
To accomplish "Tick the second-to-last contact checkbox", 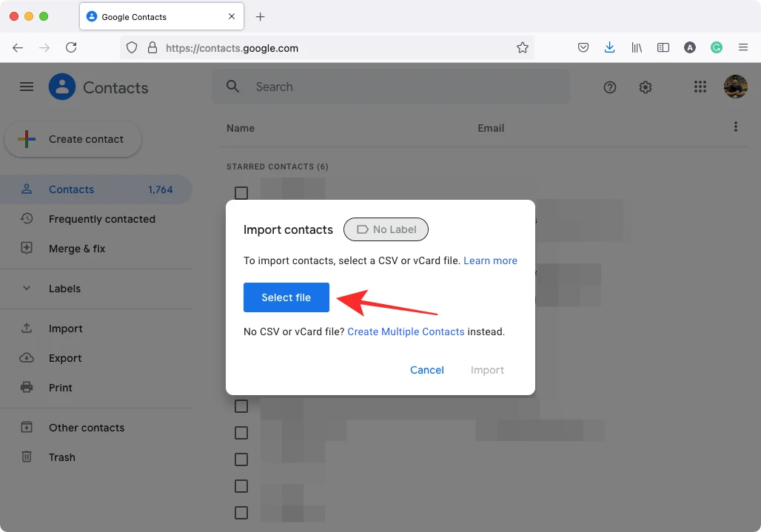I will click(x=241, y=486).
